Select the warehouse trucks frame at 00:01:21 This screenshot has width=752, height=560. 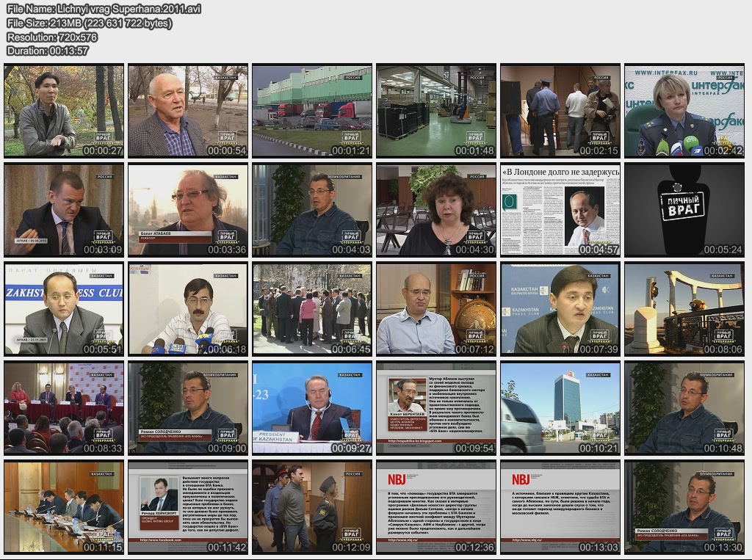[312, 111]
